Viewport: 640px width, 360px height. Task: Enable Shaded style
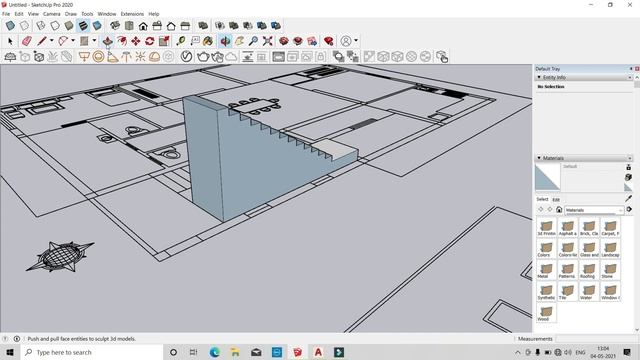(69, 26)
